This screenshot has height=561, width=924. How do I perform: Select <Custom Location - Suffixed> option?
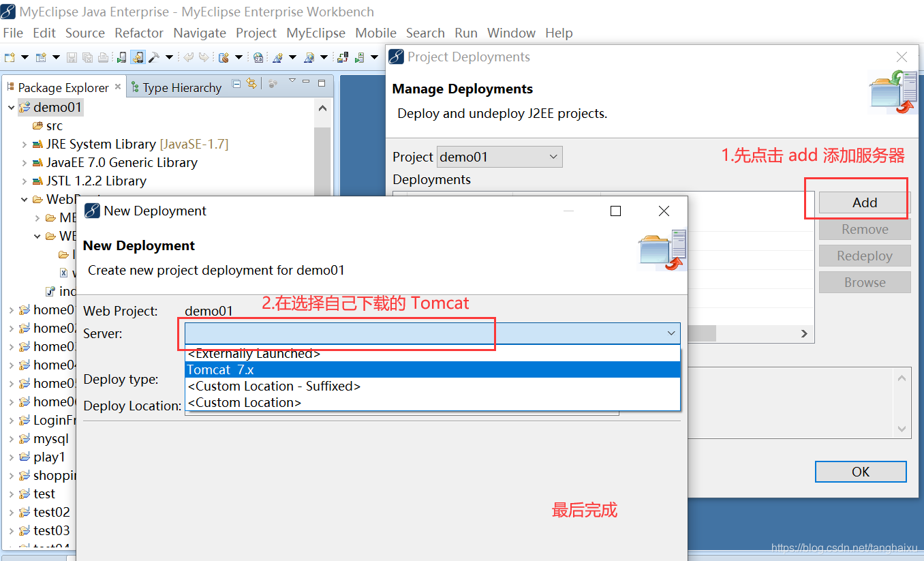click(433, 386)
